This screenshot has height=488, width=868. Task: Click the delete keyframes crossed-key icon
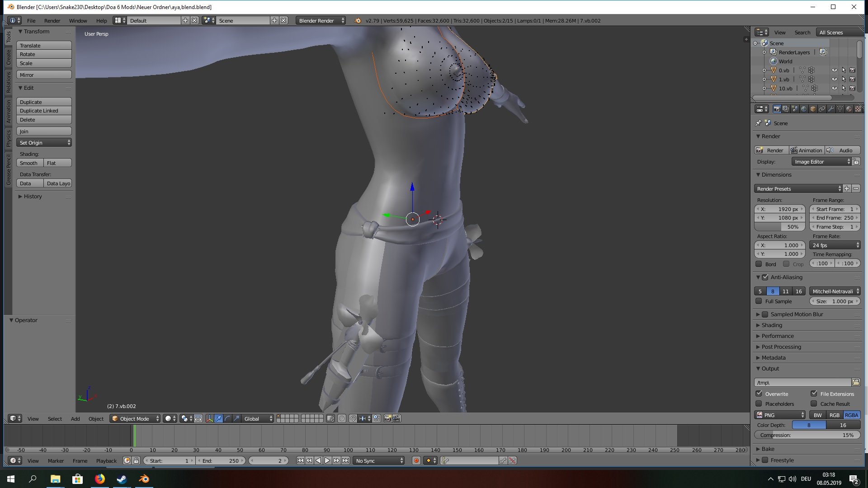click(x=512, y=460)
